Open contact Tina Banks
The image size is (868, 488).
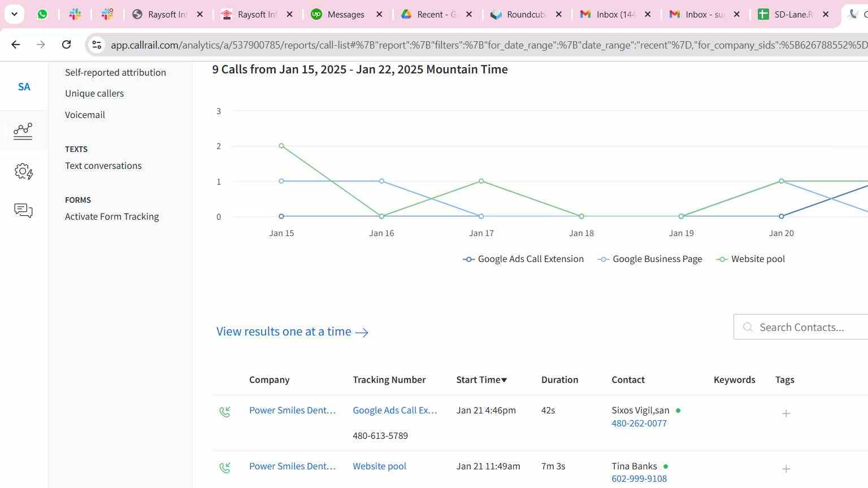pyautogui.click(x=634, y=466)
